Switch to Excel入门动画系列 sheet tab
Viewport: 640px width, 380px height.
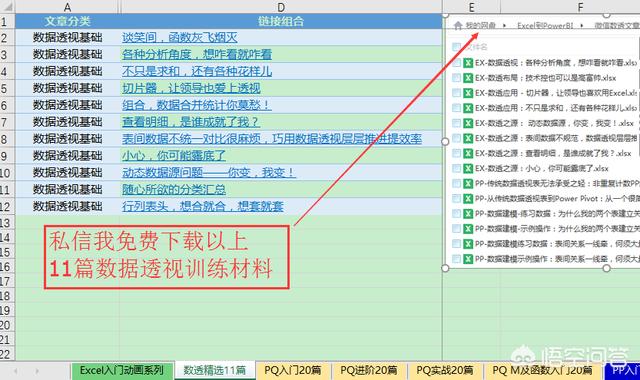point(122,371)
